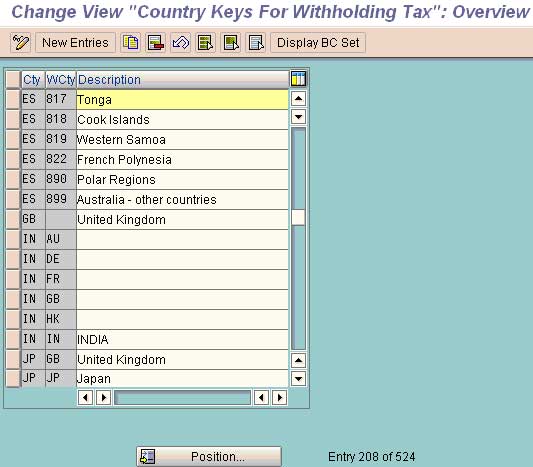The height and width of the screenshot is (467, 533).
Task: Click the WCty column header
Action: tap(61, 80)
